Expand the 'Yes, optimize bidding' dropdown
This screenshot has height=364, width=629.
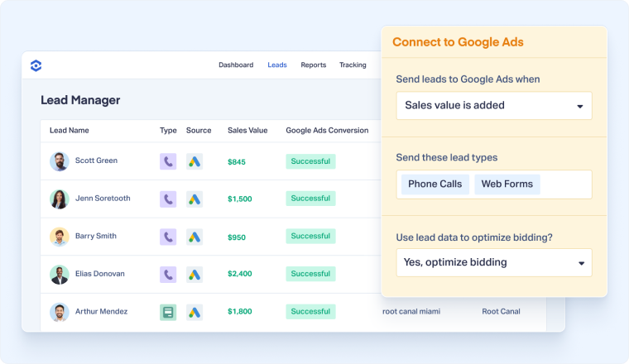494,262
